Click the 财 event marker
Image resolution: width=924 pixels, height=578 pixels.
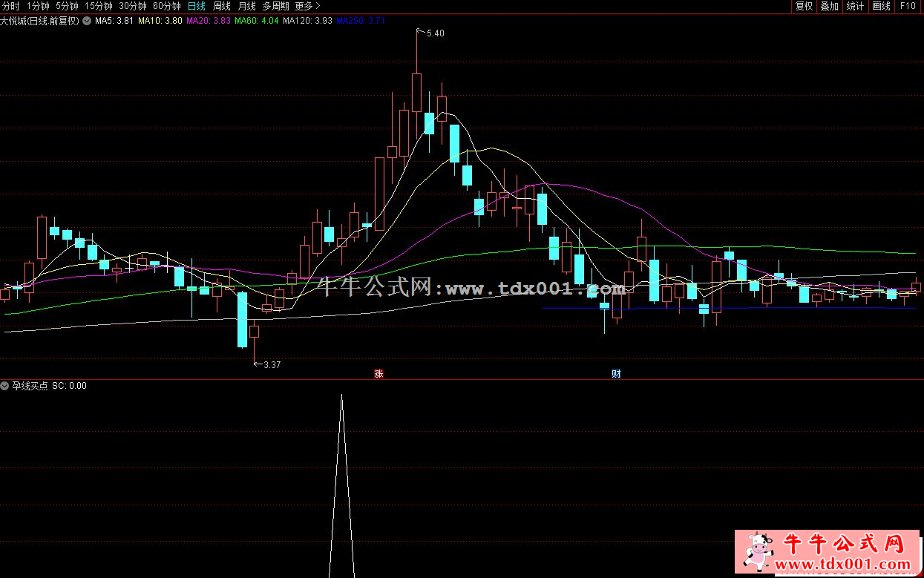click(x=616, y=374)
